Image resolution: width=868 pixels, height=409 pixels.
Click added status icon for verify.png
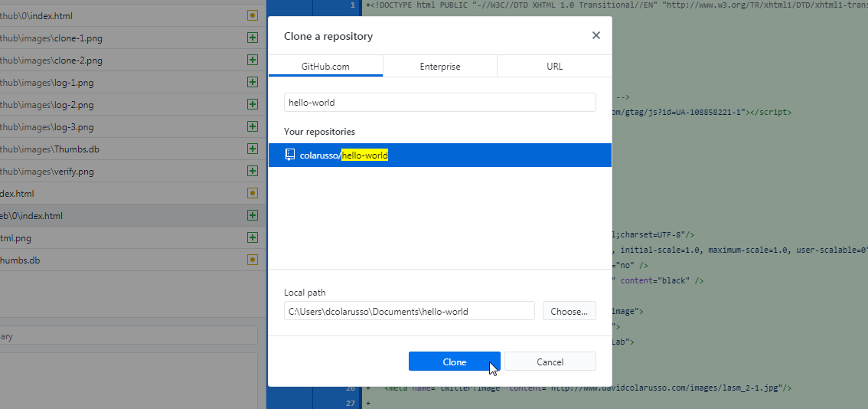tap(253, 171)
